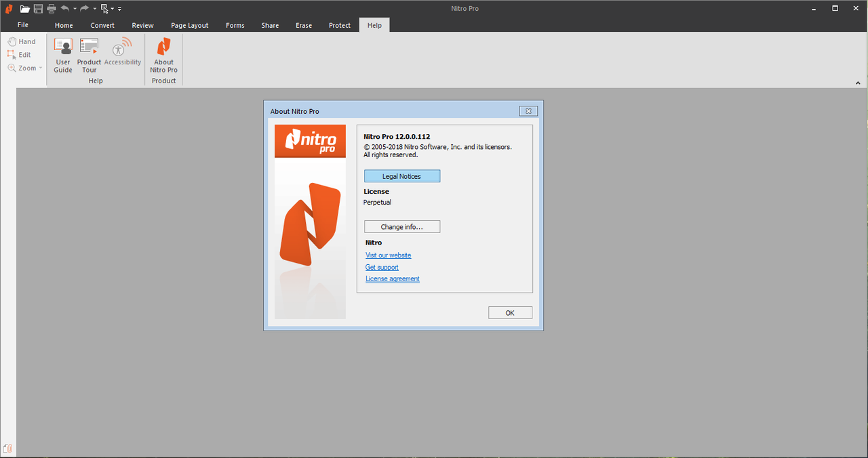
Task: Switch to the Erase tab
Action: click(x=304, y=25)
